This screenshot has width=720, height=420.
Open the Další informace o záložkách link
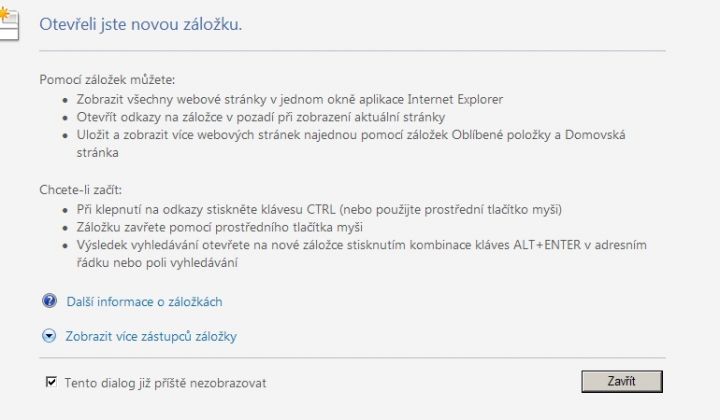tap(144, 302)
